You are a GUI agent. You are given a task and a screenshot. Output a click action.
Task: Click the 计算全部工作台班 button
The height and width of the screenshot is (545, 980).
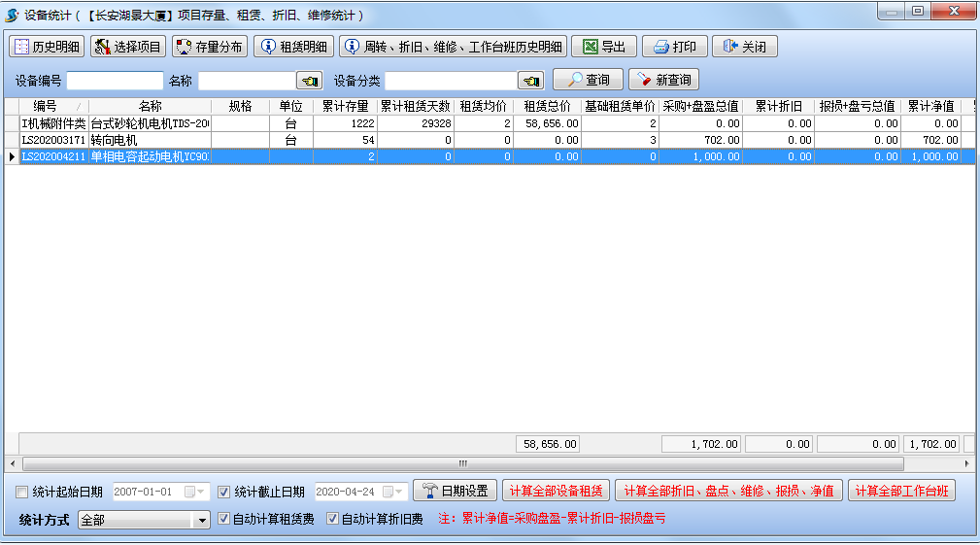[x=901, y=491]
